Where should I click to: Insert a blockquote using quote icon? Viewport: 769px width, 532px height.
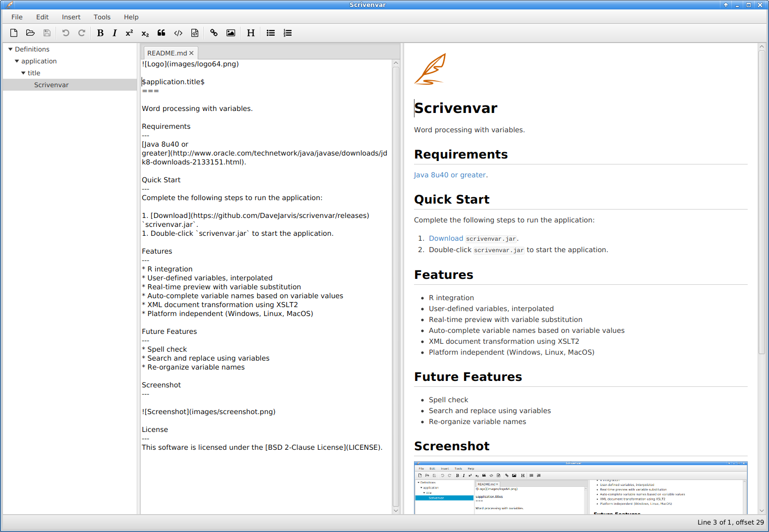(x=162, y=33)
